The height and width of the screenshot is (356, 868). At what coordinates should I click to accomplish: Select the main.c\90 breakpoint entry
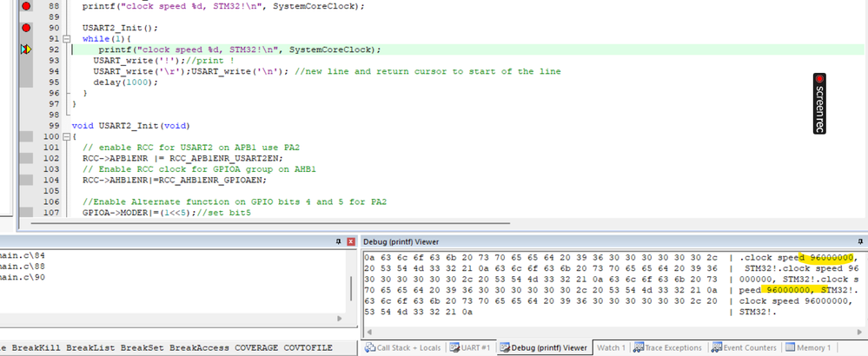pyautogui.click(x=23, y=277)
